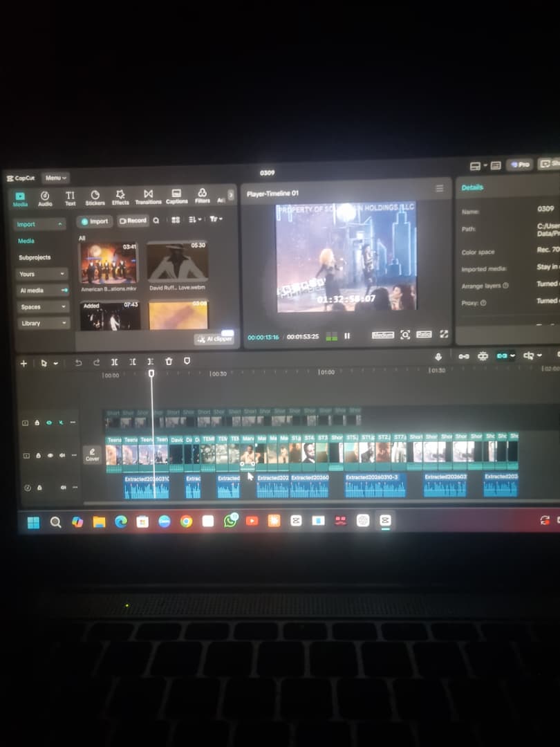Expand the Library section
The image size is (560, 747).
pos(44,323)
